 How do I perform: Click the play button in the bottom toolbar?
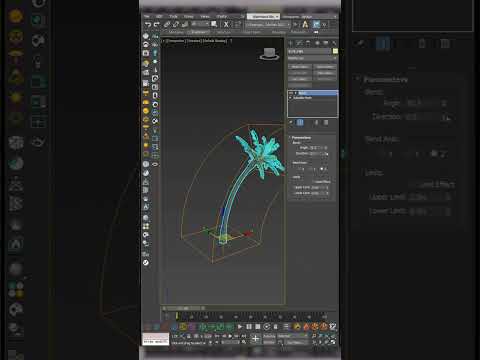240,326
